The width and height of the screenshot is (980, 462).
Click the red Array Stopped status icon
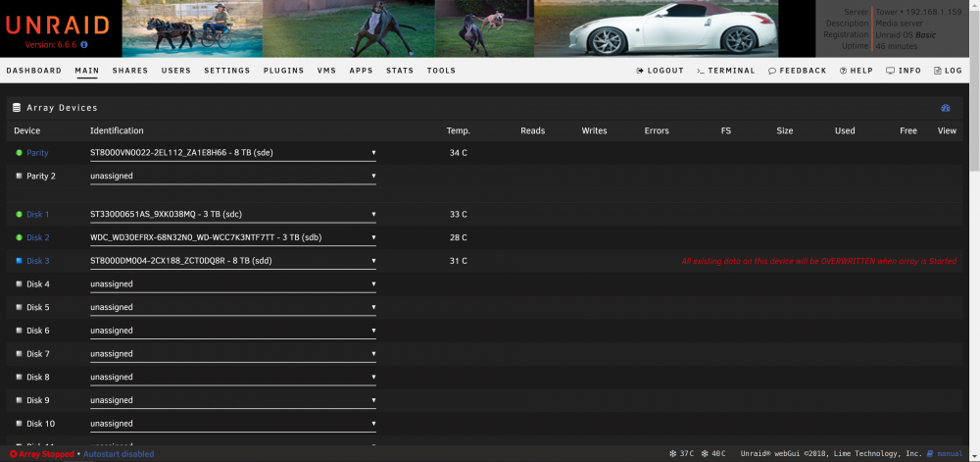[x=13, y=454]
